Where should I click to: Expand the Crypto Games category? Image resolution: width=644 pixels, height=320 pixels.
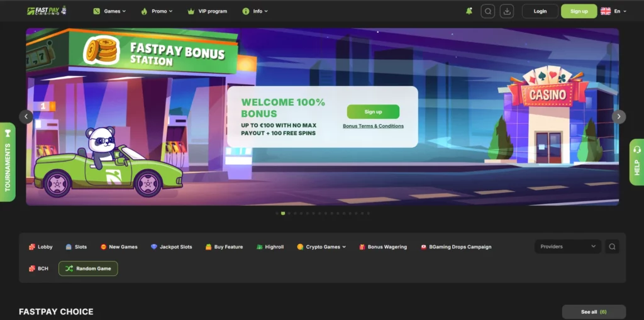click(x=321, y=247)
